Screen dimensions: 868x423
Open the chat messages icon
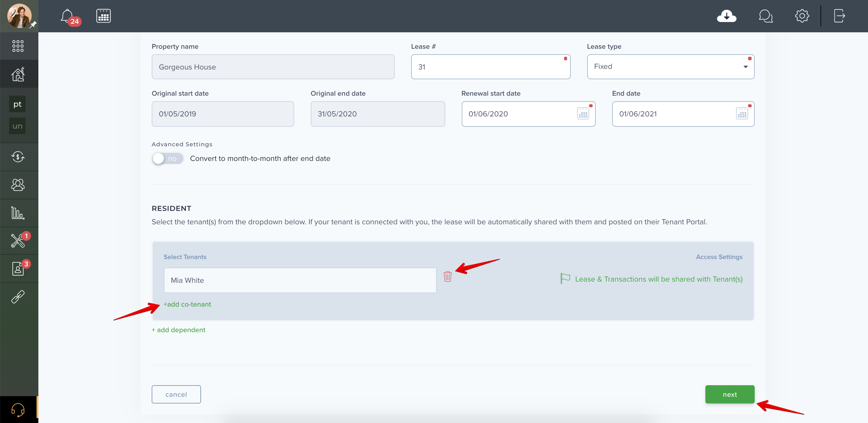pos(766,16)
